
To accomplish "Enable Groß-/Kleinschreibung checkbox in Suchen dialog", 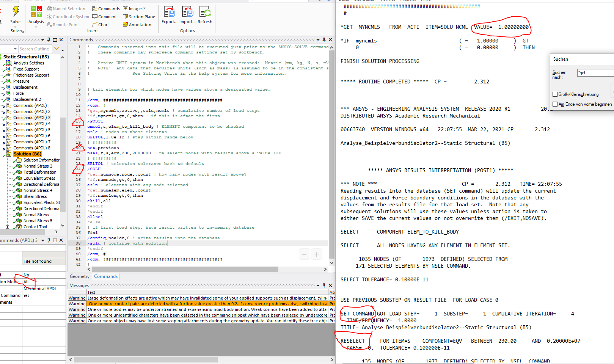I will (x=555, y=94).
